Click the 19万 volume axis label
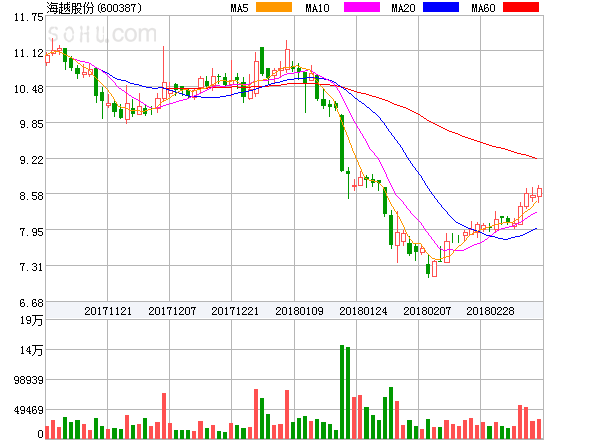 pyautogui.click(x=31, y=320)
